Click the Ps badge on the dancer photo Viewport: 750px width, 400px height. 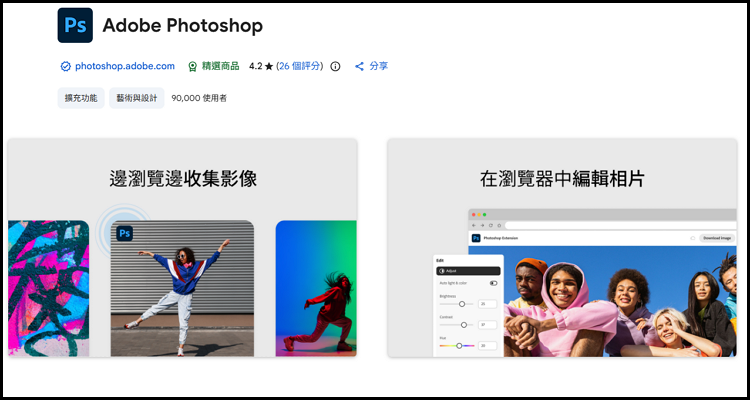point(125,233)
